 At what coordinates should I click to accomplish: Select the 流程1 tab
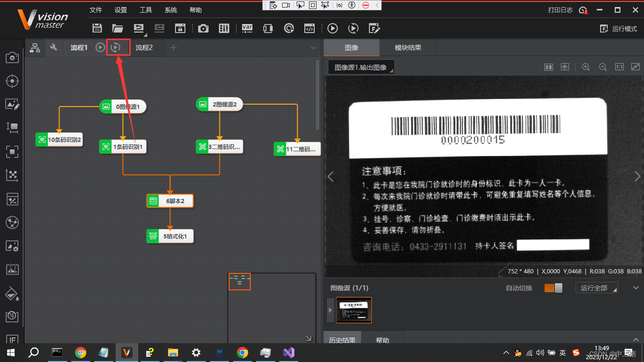click(79, 48)
